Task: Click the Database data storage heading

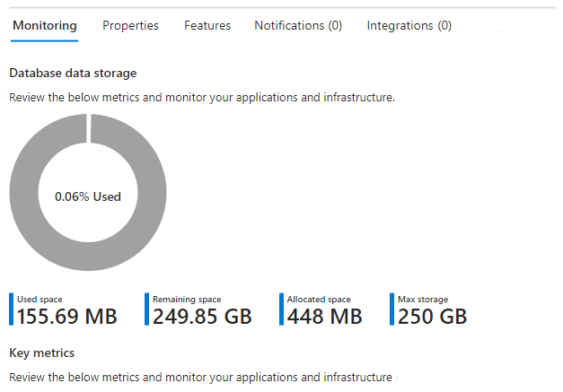Action: point(73,73)
